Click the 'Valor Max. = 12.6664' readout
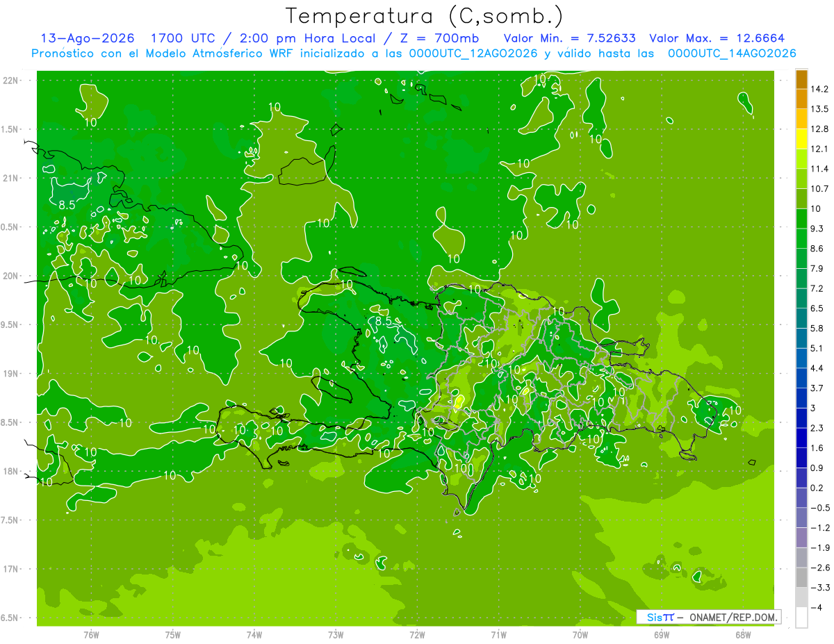Viewport: 834px width, 644px height. coord(717,38)
